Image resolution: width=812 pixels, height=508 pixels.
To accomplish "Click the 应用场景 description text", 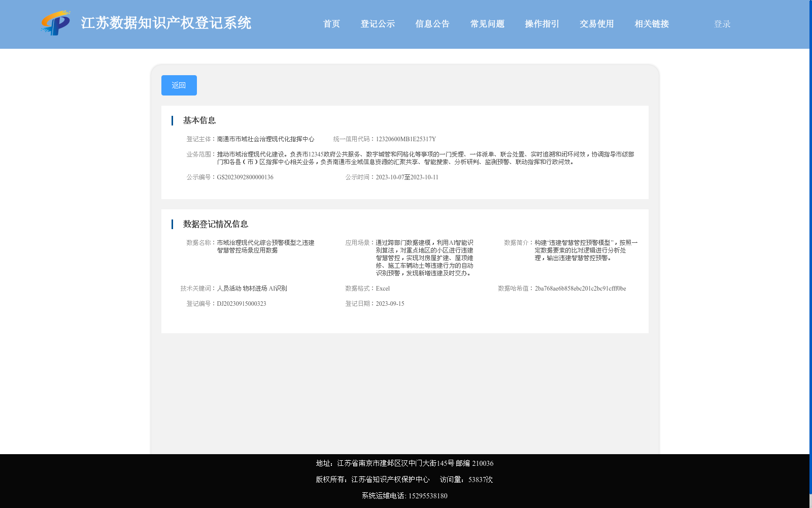I will pyautogui.click(x=424, y=258).
